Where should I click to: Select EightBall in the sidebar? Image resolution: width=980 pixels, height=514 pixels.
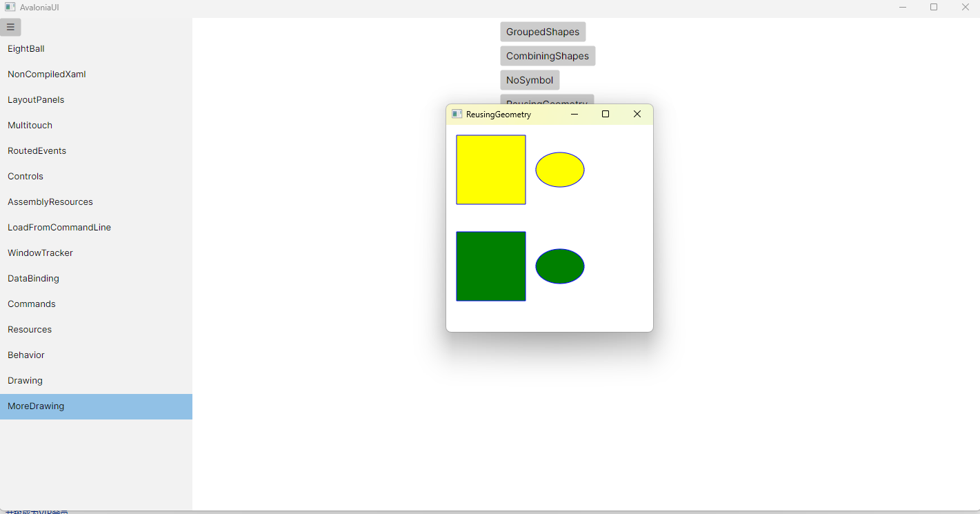coord(96,49)
